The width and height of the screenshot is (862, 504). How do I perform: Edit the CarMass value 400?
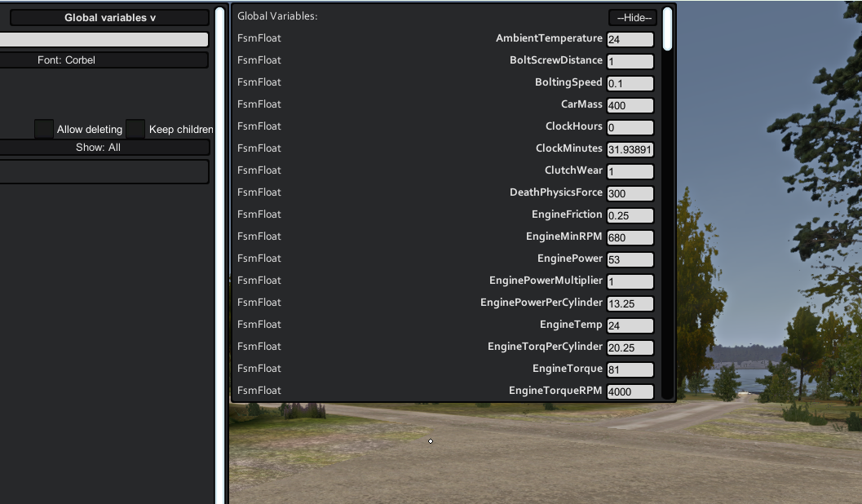(630, 105)
